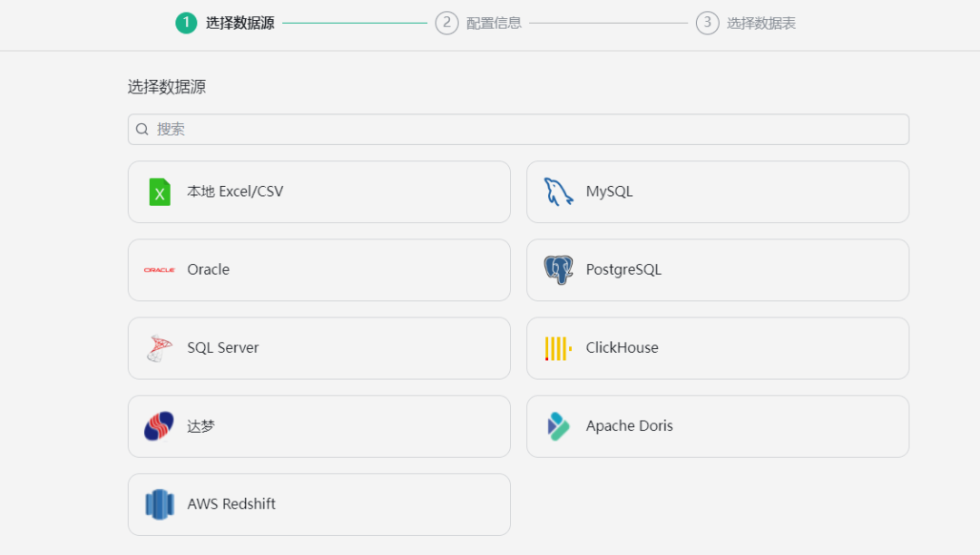This screenshot has height=555, width=980.
Task: Click the 选择数据源 section heading
Action: (x=166, y=87)
